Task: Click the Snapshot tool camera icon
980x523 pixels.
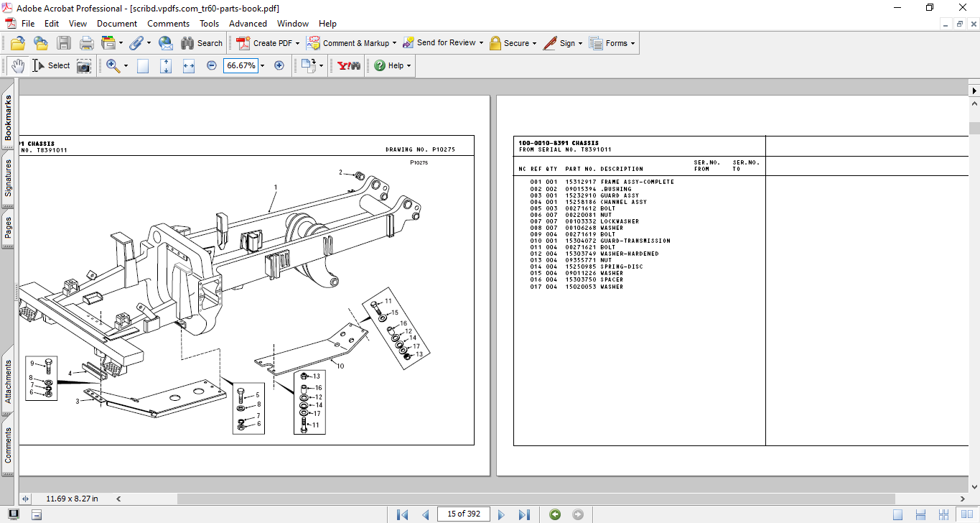Action: click(84, 65)
